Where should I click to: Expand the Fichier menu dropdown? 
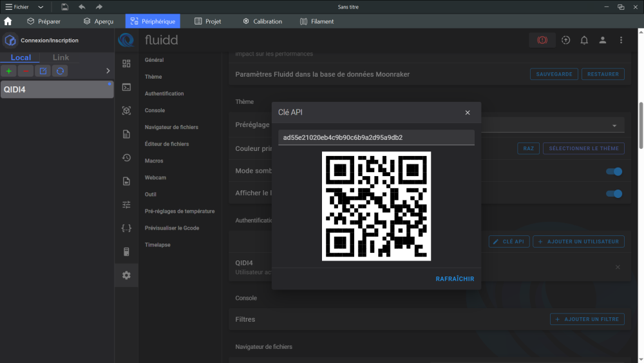coord(41,7)
